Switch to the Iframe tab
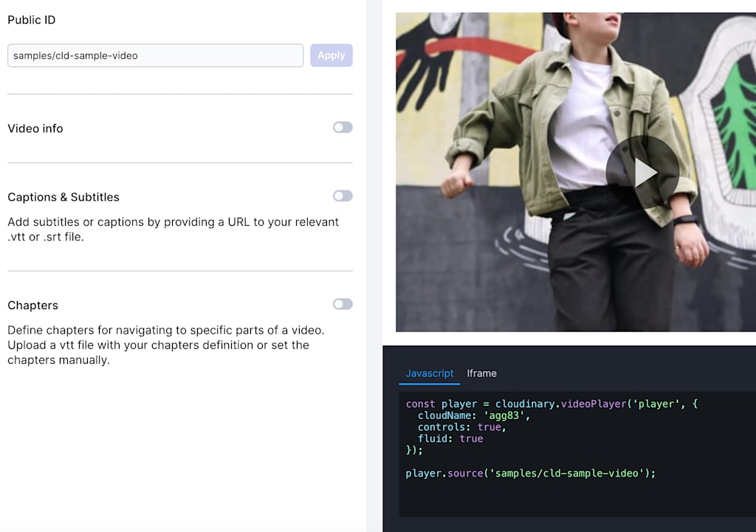The image size is (756, 532). coord(481,373)
